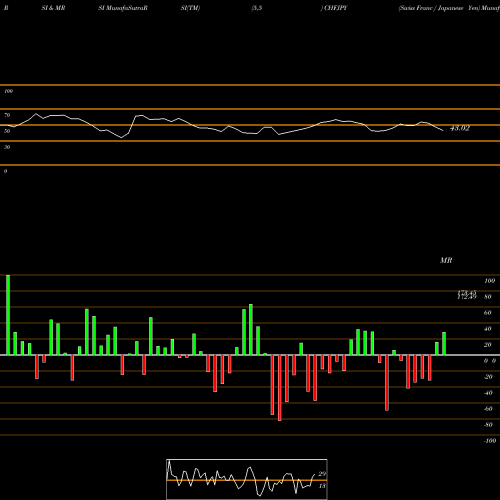Screen dimensions: 500x500
Task: Click the MR axis label -80
Action: 488,425
